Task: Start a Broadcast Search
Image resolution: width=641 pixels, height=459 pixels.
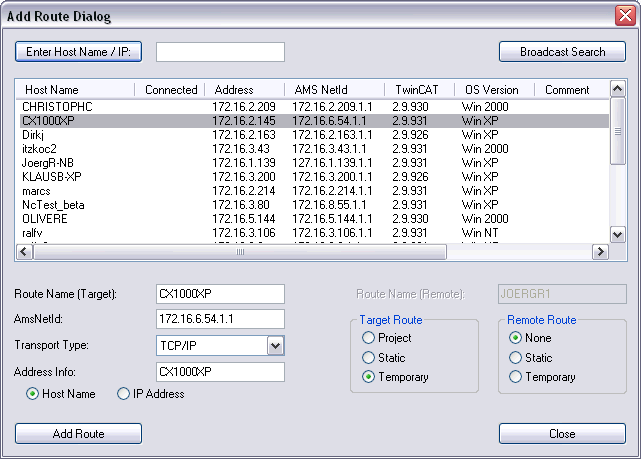Action: pos(562,52)
